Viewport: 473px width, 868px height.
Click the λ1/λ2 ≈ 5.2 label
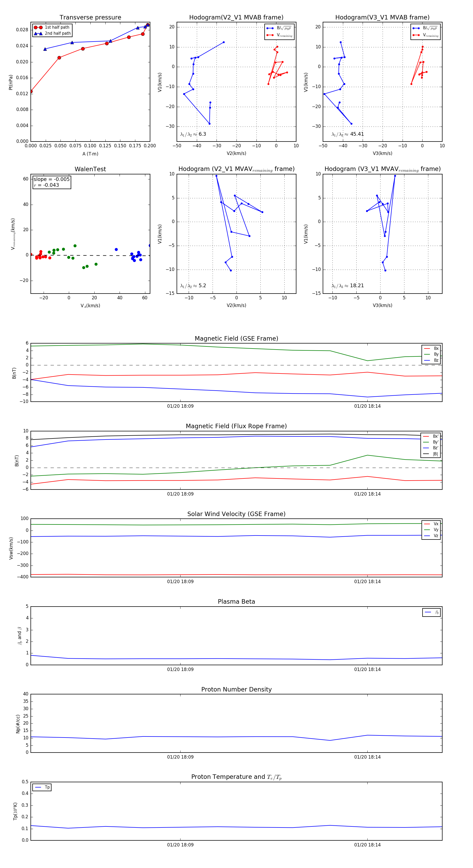tap(193, 286)
